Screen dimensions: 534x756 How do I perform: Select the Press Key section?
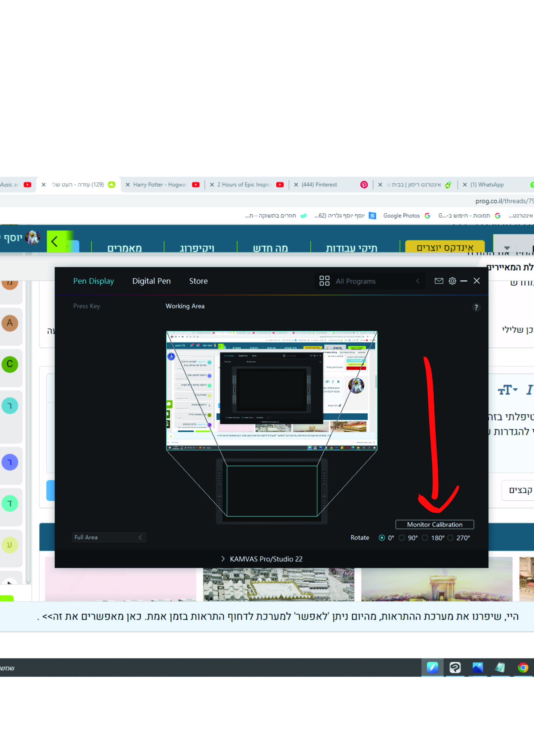(86, 306)
